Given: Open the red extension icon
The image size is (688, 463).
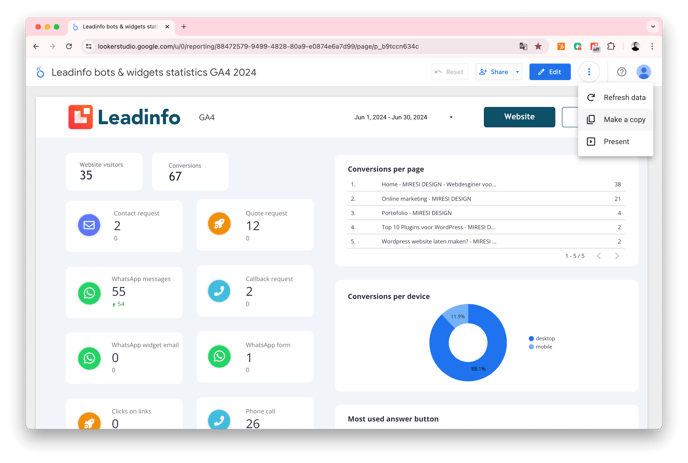Looking at the screenshot, I should coord(595,47).
